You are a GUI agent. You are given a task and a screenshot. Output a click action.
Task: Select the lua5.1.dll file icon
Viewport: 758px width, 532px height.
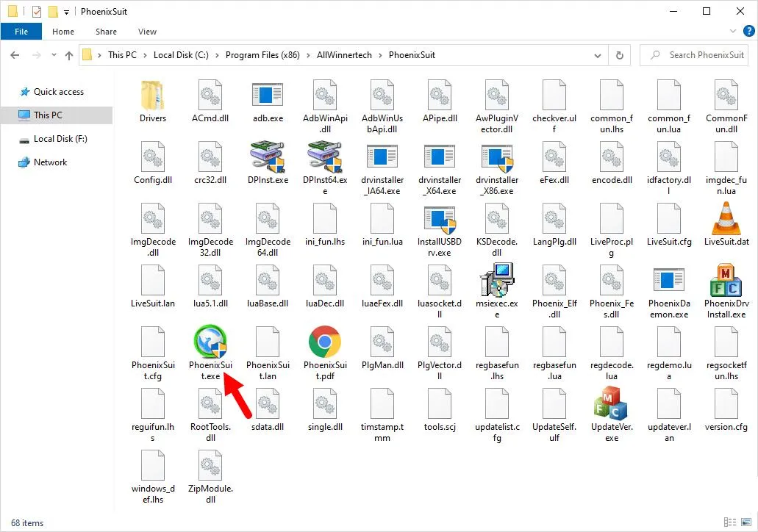[210, 280]
